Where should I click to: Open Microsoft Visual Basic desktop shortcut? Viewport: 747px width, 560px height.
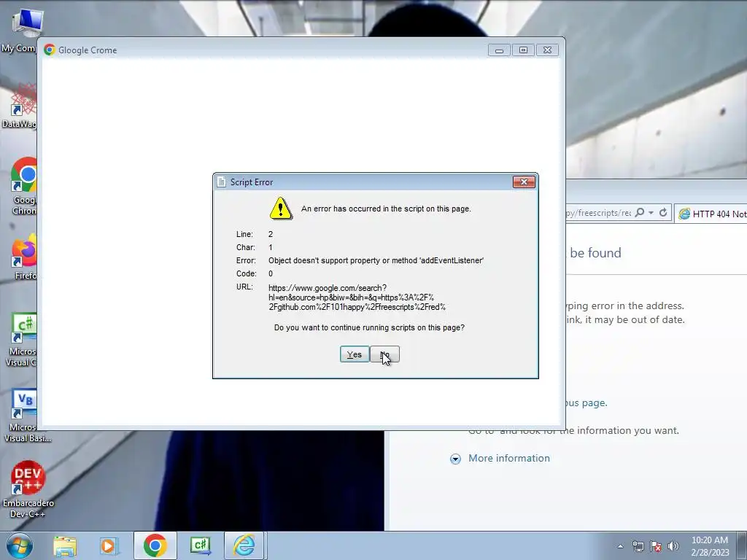pyautogui.click(x=25, y=416)
